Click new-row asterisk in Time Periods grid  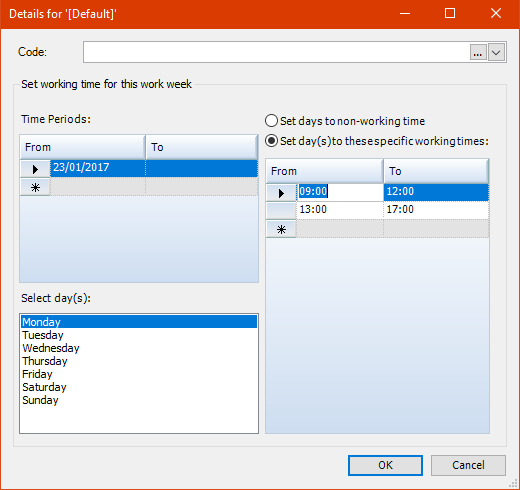click(35, 187)
